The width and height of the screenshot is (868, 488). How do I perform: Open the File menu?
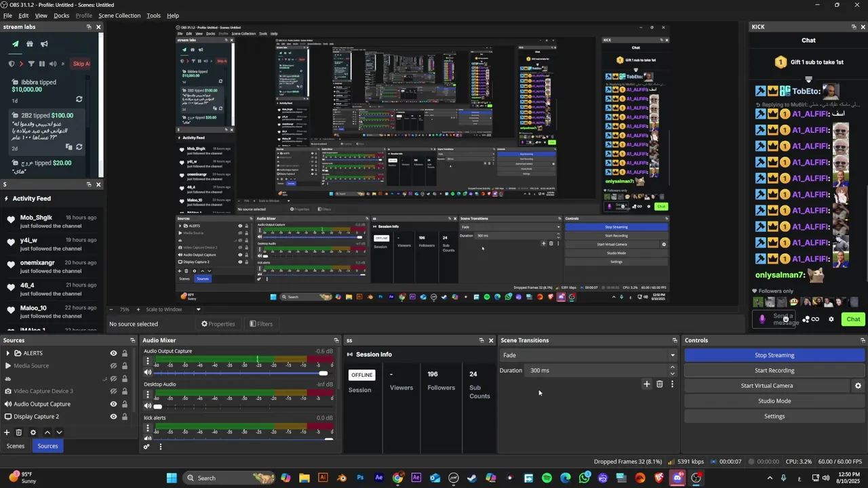coord(7,16)
